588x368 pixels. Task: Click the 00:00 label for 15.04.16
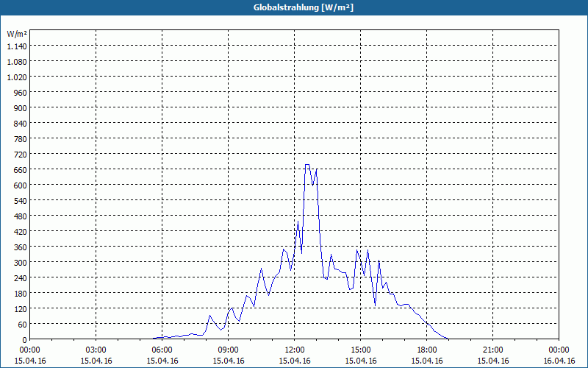[29, 350]
